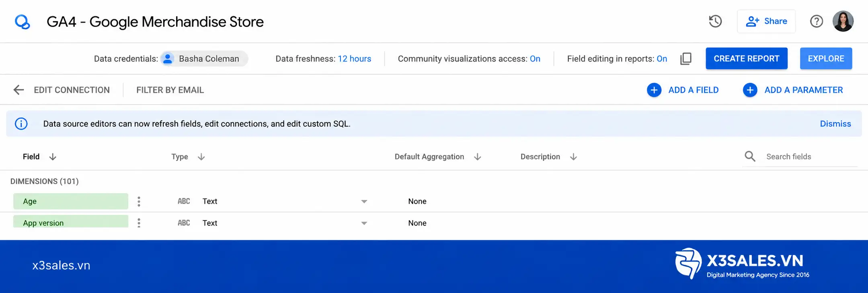This screenshot has height=293, width=868.
Task: Click EDIT CONNECTION
Action: 72,90
